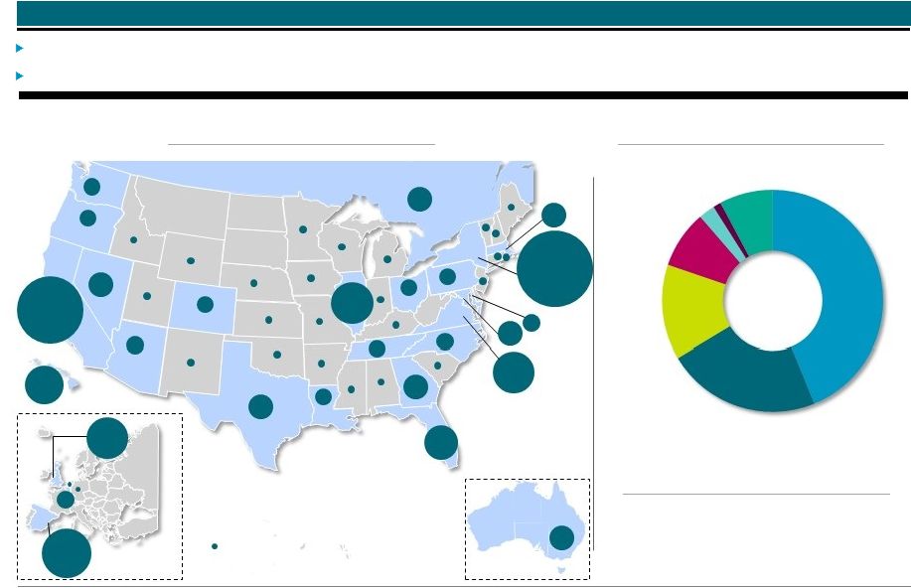Select the bubble over Pennsylvania
The width and height of the screenshot is (911, 588).
[x=447, y=276]
